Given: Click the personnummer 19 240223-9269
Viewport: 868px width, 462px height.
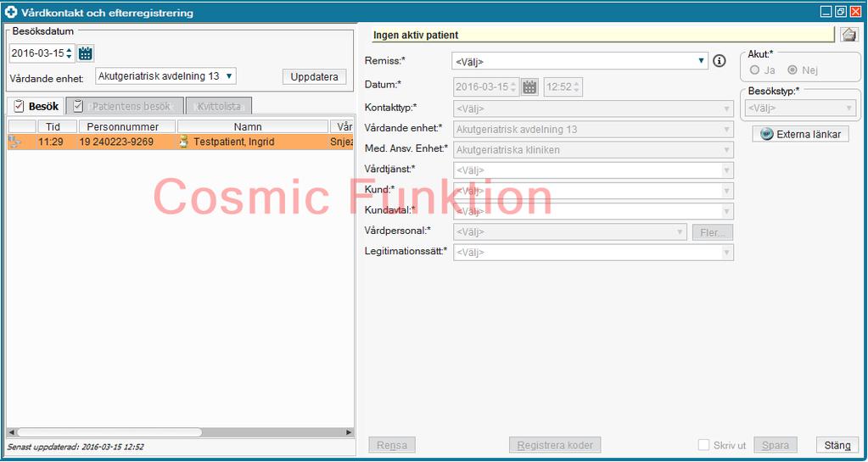Looking at the screenshot, I should (116, 142).
